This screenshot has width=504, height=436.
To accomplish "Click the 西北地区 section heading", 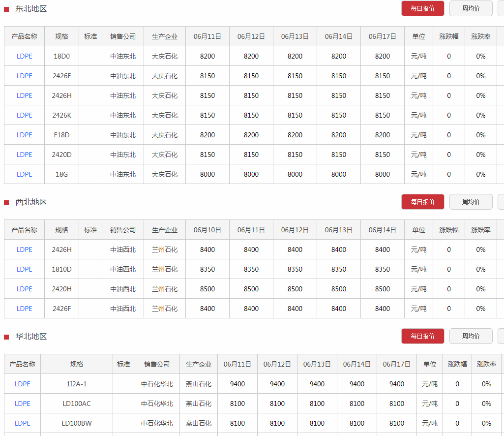I will click(31, 202).
